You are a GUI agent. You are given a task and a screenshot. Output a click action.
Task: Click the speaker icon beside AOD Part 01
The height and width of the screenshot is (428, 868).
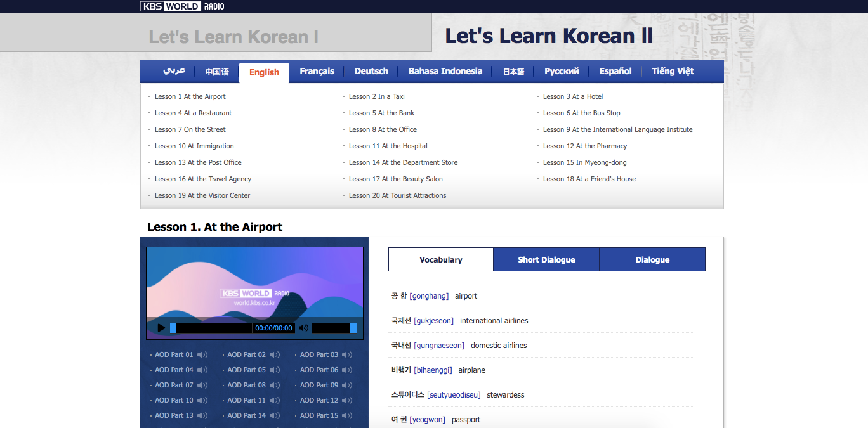tap(202, 354)
